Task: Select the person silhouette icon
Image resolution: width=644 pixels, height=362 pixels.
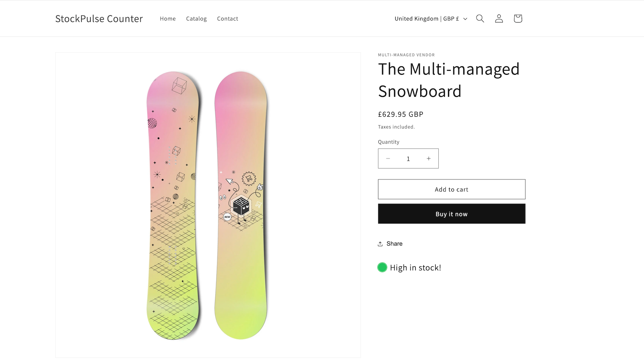Action: pos(499,19)
